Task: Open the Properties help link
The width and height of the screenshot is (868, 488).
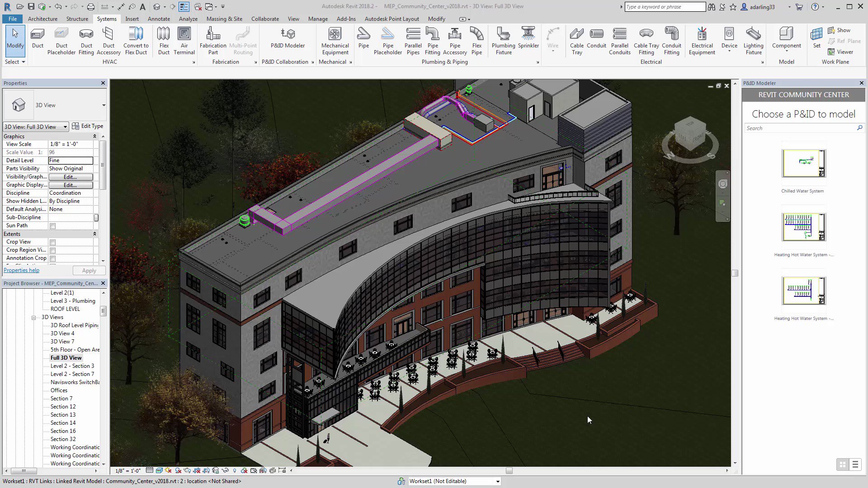Action: click(21, 270)
